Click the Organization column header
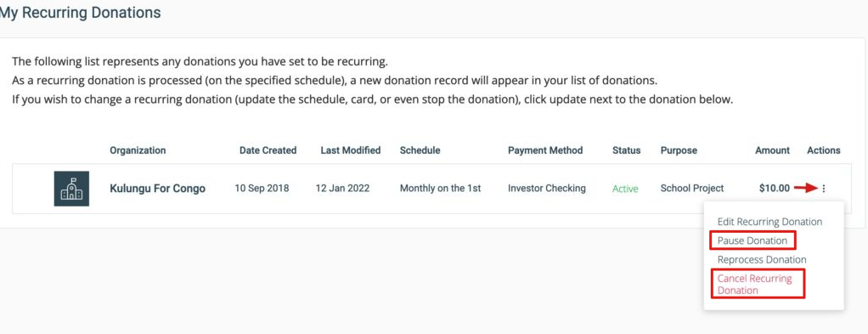The height and width of the screenshot is (334, 868). (138, 150)
